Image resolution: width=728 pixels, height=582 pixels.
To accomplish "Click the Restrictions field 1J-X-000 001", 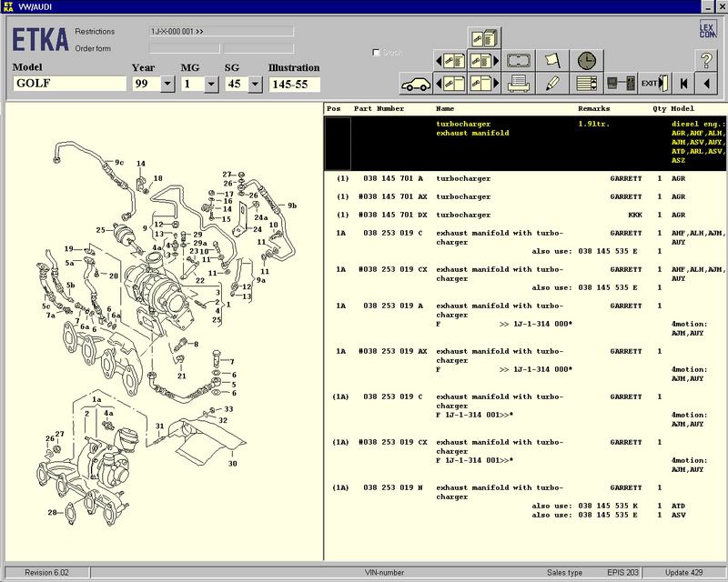I will [221, 32].
